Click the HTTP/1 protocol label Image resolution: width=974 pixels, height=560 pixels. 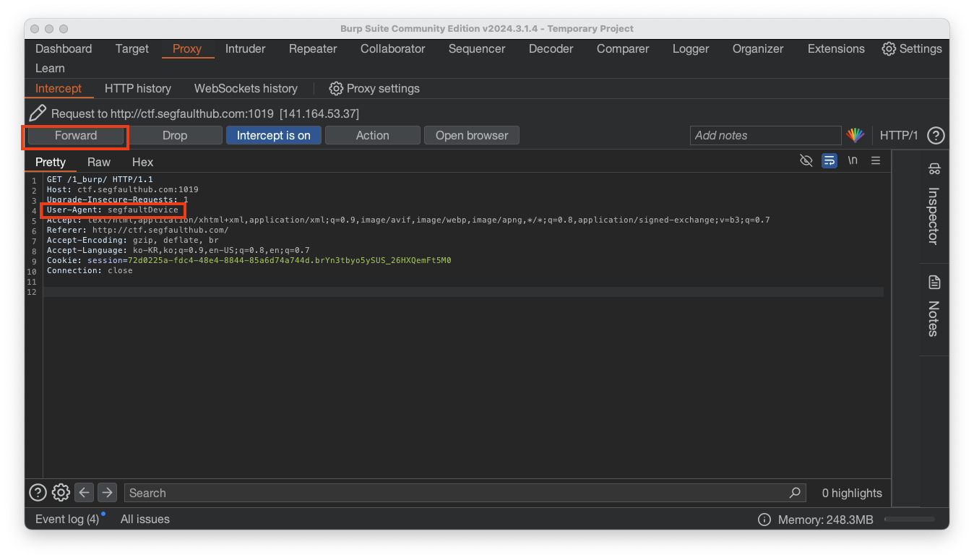click(899, 135)
